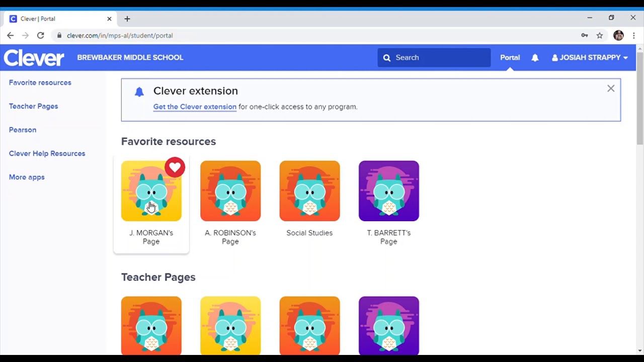The image size is (644, 362).
Task: Open Pearson in the sidebar
Action: point(23,130)
